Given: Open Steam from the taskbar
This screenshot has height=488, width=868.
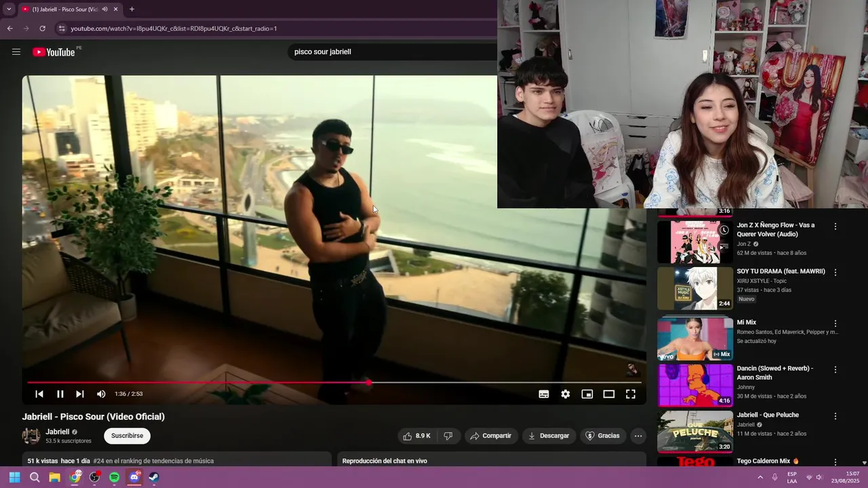Looking at the screenshot, I should (x=154, y=477).
